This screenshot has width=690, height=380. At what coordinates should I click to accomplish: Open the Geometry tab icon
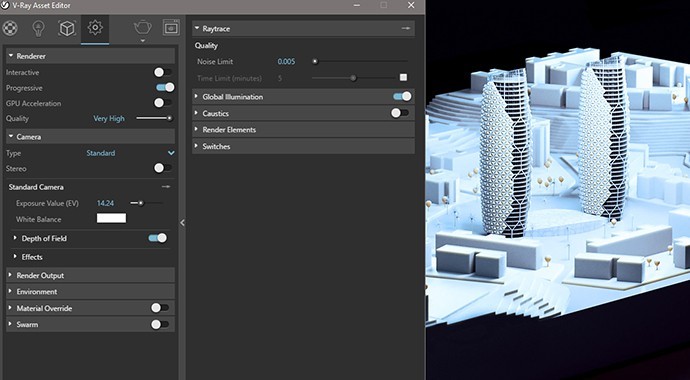tap(66, 29)
